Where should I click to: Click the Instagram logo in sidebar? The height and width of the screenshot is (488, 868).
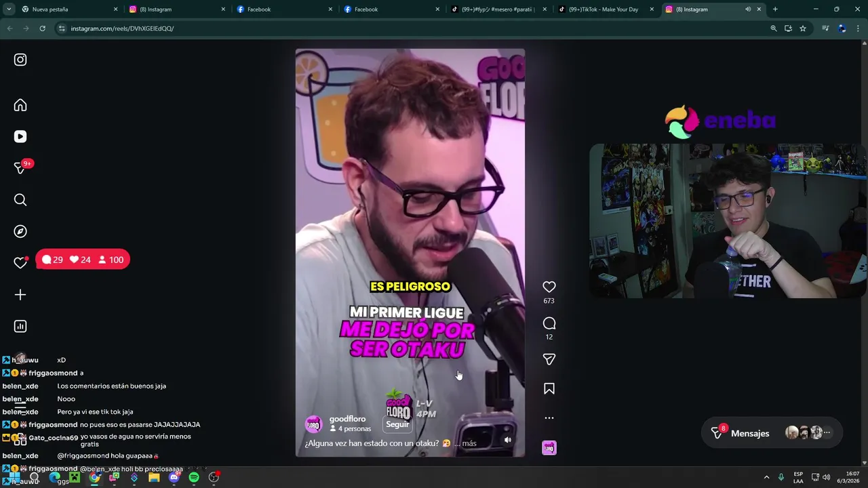point(20,60)
